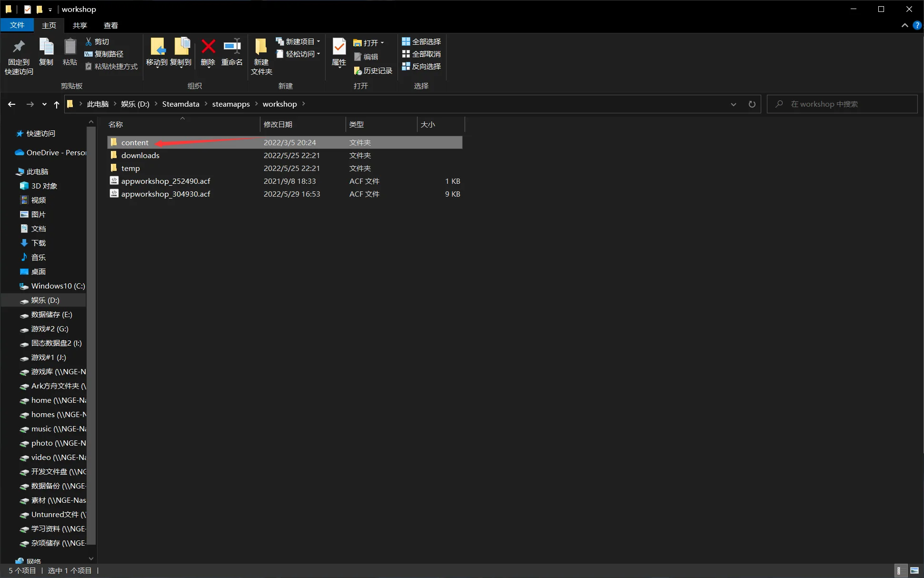Viewport: 924px width, 578px height.
Task: Click the refresh icon beside address bar
Action: pos(752,104)
